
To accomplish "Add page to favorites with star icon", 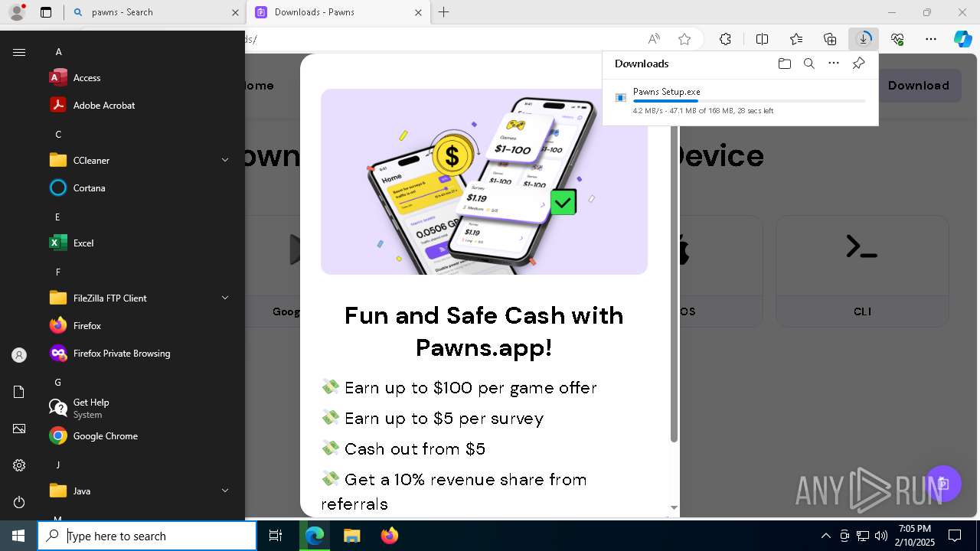I will (684, 39).
